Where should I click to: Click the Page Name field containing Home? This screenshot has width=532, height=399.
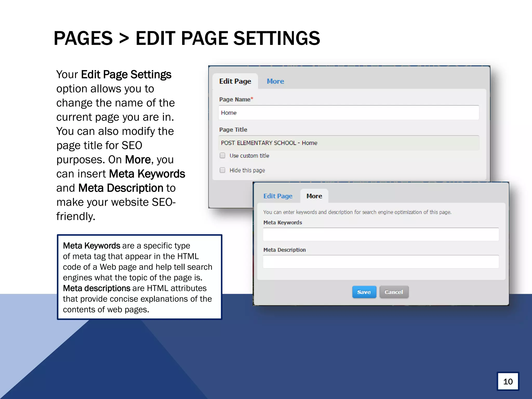349,113
